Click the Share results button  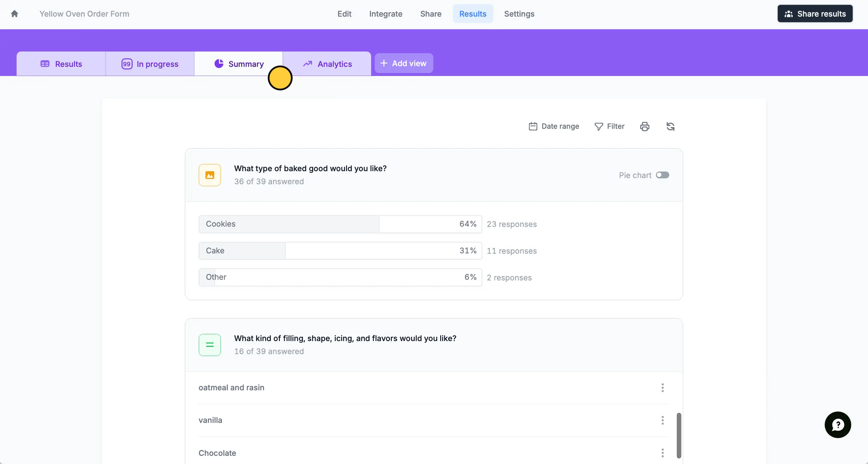click(x=815, y=13)
